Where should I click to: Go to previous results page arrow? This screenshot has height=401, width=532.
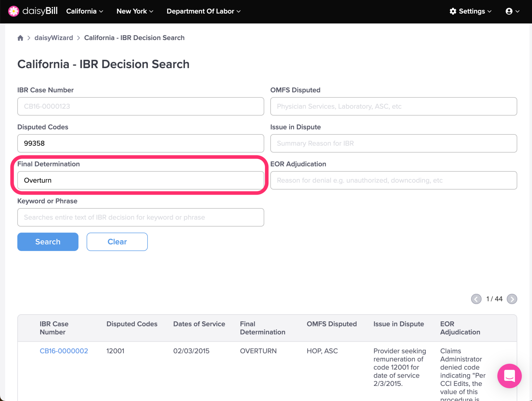(476, 299)
